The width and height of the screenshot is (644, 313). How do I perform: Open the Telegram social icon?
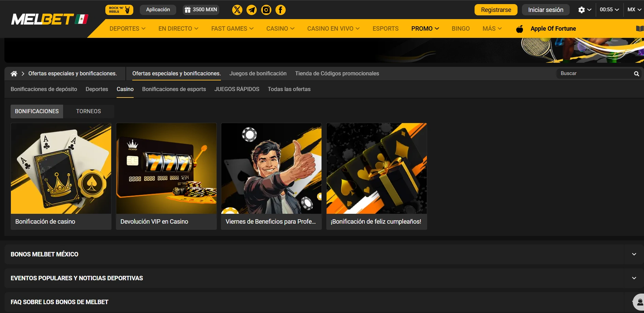(252, 10)
